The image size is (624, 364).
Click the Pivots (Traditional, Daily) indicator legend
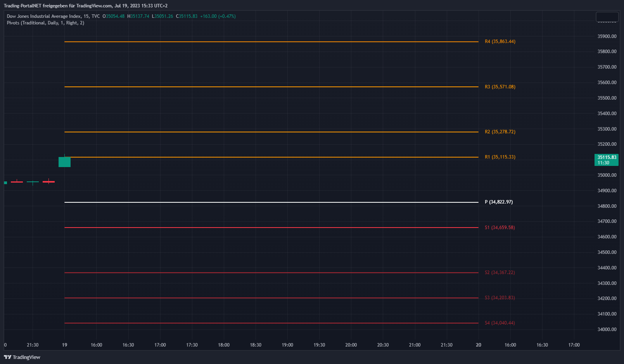[x=45, y=23]
